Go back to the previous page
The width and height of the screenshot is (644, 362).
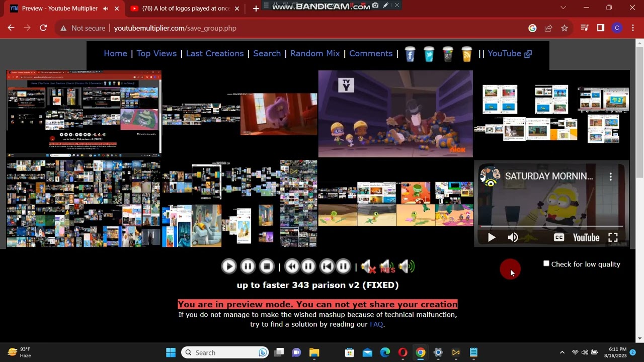coord(11,28)
